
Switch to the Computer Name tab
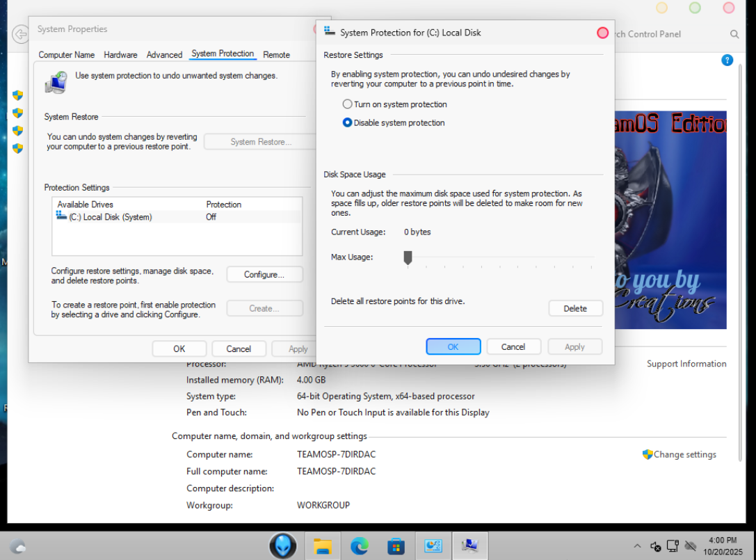pos(66,55)
